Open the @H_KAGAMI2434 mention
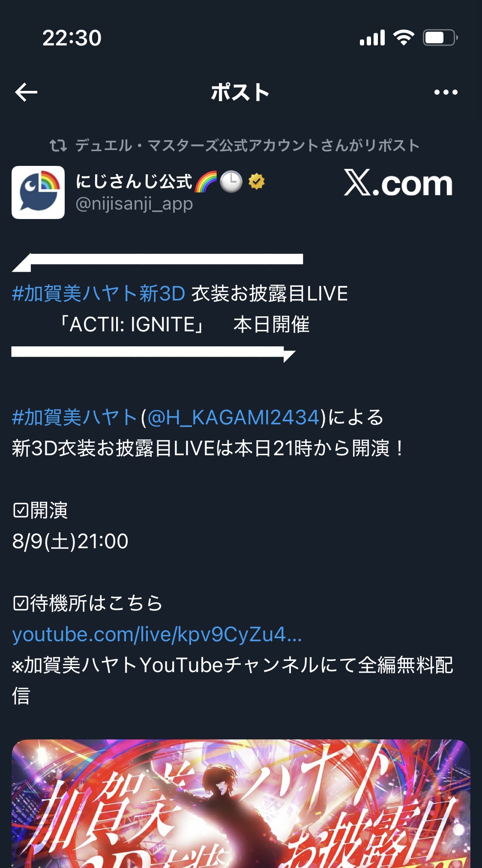The width and height of the screenshot is (482, 868). click(x=234, y=417)
